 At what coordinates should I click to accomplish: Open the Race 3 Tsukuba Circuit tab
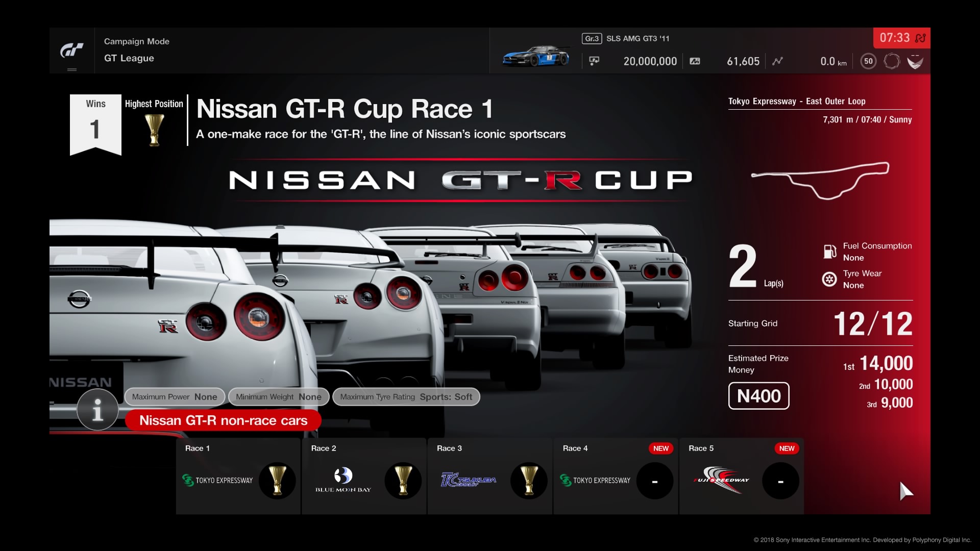coord(490,476)
